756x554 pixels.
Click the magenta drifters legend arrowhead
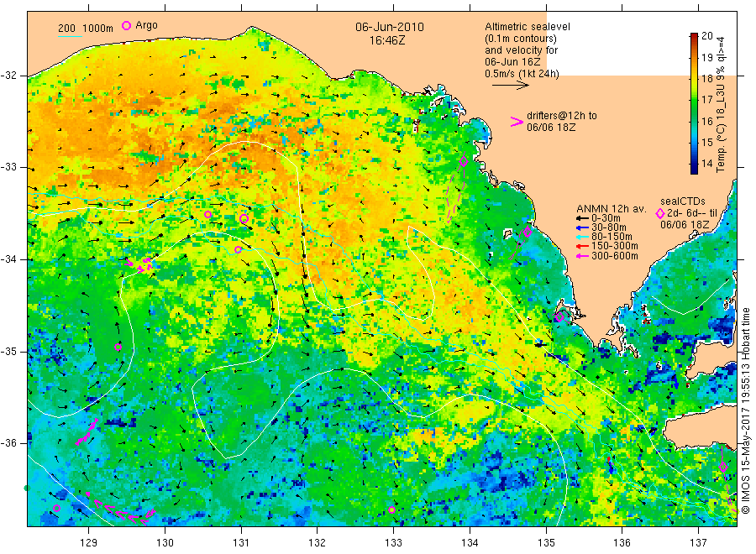coord(517,122)
